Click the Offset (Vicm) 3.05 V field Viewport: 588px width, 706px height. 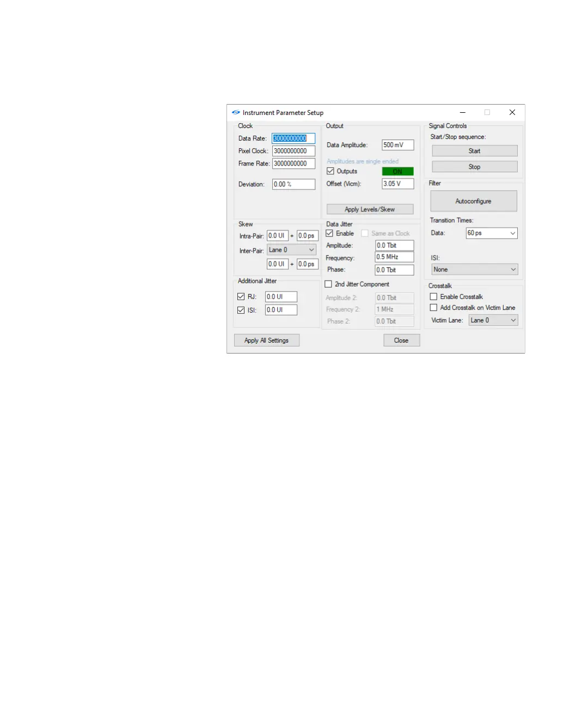pos(398,184)
